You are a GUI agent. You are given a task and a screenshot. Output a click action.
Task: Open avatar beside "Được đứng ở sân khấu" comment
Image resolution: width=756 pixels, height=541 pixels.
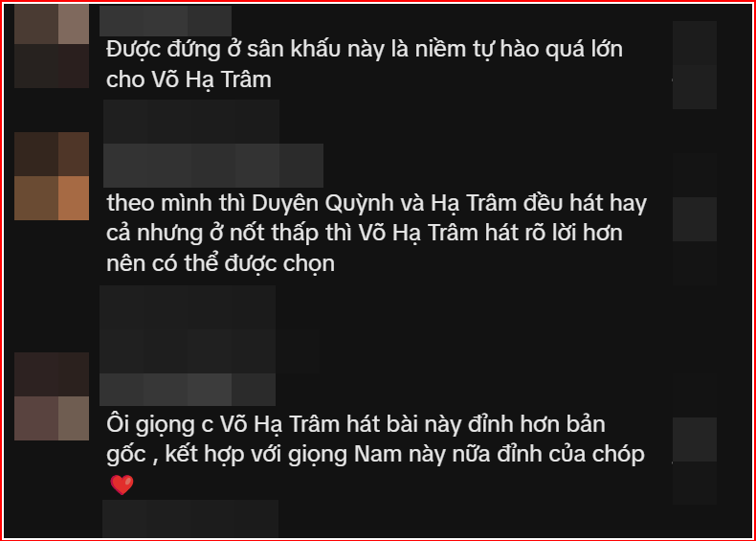click(52, 46)
